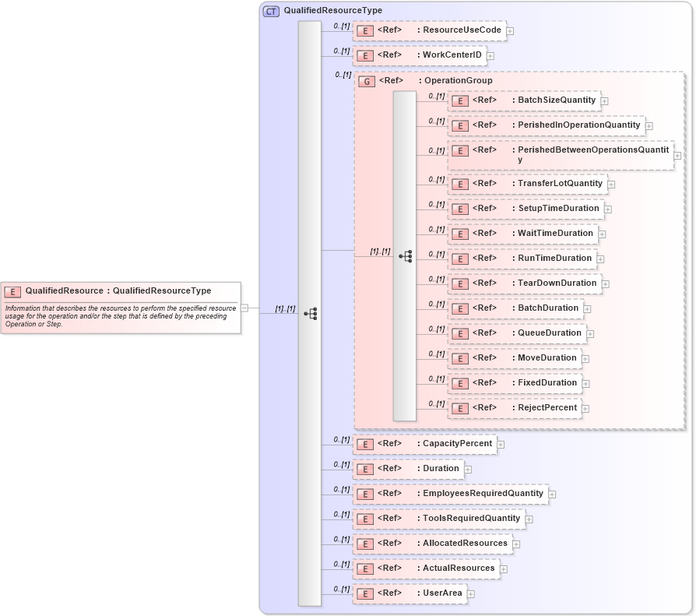Click the E icon of UserArea
Image resolution: width=696 pixels, height=616 pixels.
coord(365,593)
